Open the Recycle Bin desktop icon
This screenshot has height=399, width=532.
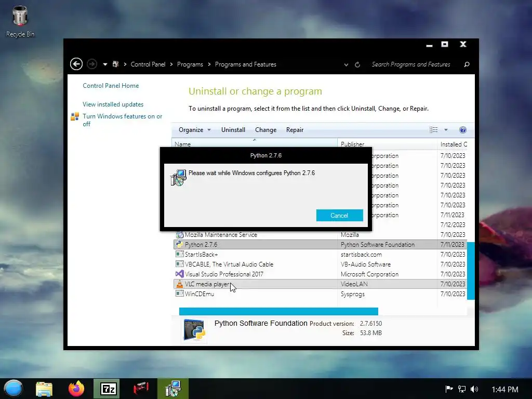(20, 21)
